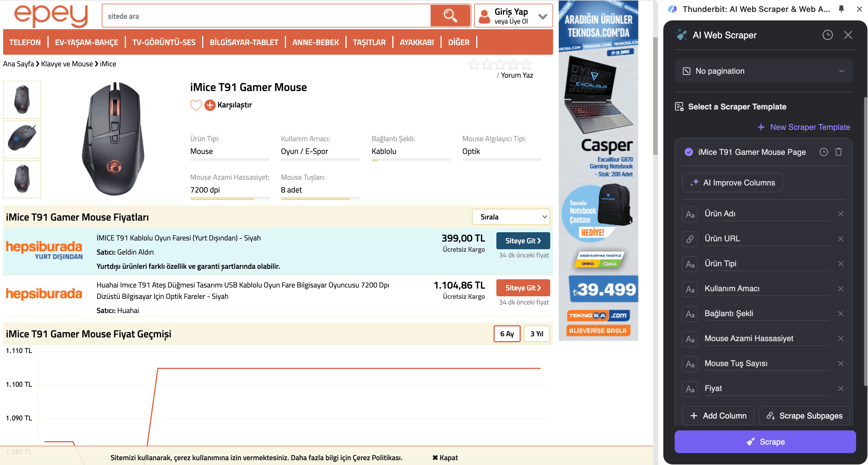Delete template with trash icon
The width and height of the screenshot is (868, 465).
pos(838,152)
